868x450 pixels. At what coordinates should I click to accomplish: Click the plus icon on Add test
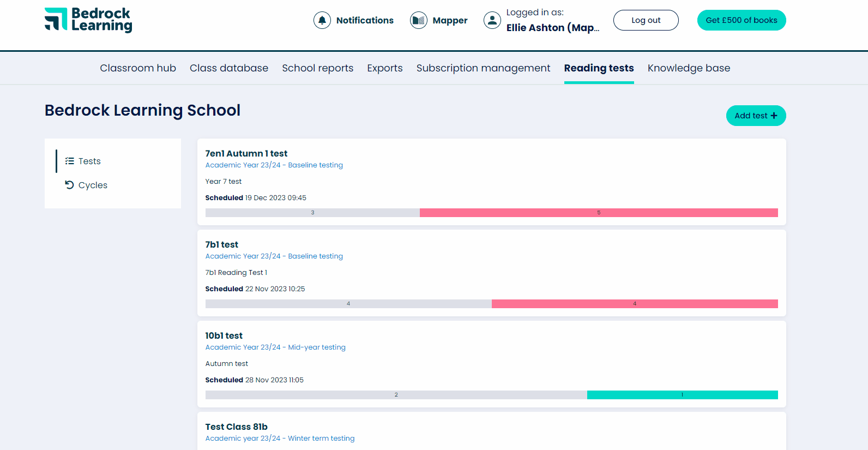(x=774, y=116)
